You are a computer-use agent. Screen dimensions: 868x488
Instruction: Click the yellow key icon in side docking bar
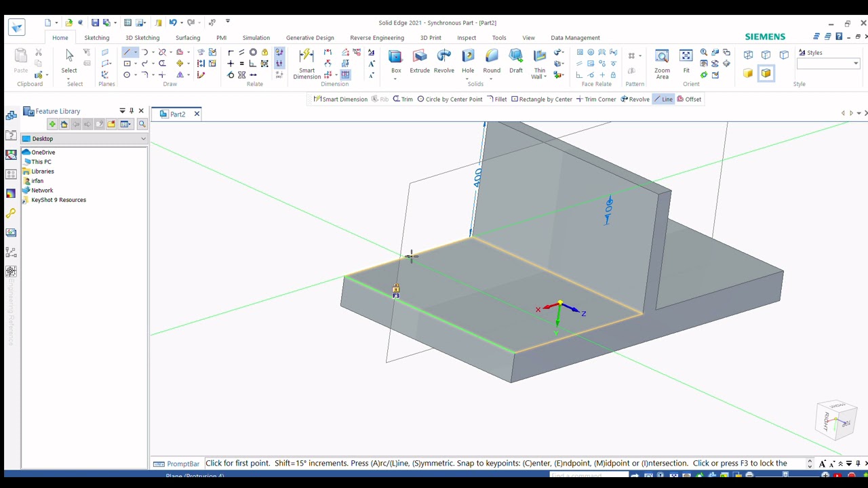pyautogui.click(x=11, y=213)
